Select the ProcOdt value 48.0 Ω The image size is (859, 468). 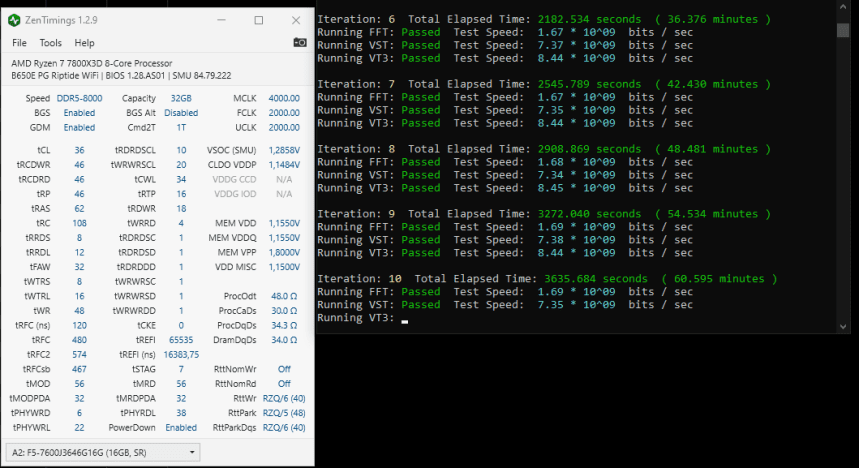point(284,296)
